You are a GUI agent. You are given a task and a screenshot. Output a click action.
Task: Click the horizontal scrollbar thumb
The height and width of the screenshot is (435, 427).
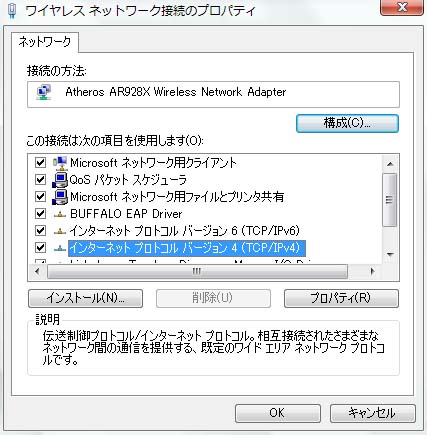197,271
